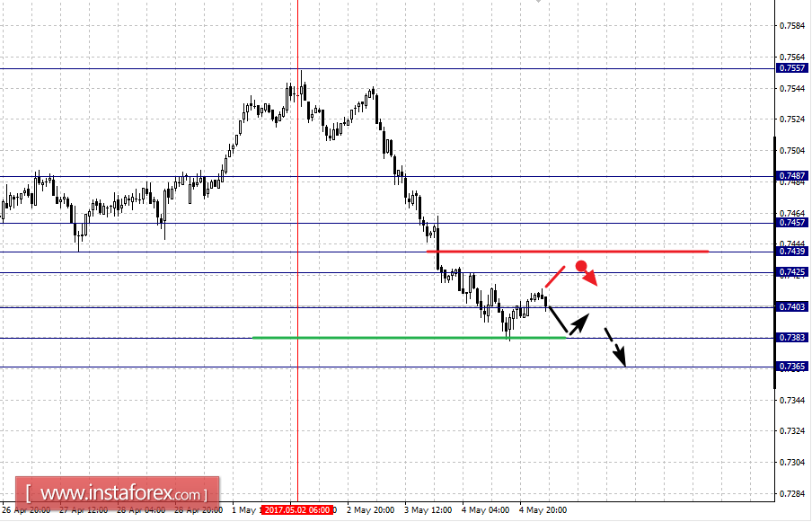Click the 28 Apr 20:00 time label

coord(199,510)
